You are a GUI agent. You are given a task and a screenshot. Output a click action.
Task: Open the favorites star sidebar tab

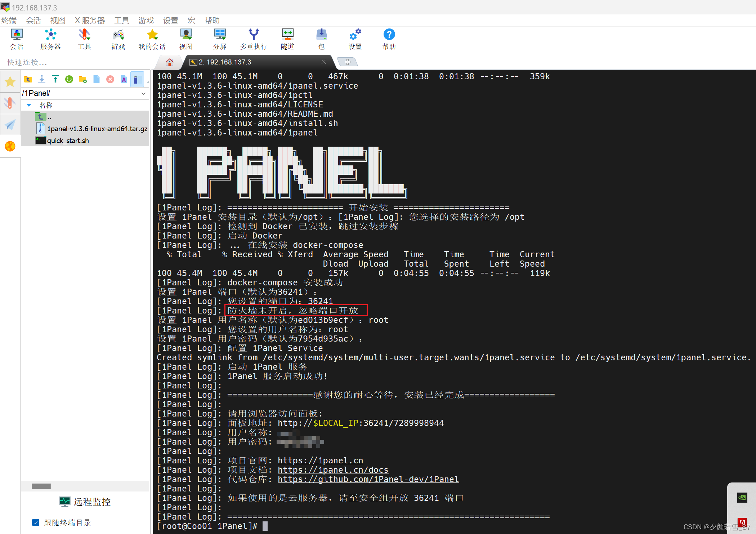point(10,82)
